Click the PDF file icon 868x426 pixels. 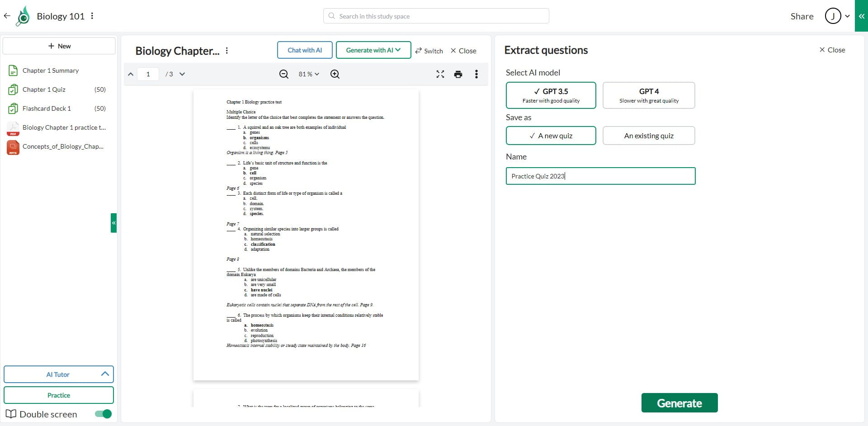[x=13, y=128]
